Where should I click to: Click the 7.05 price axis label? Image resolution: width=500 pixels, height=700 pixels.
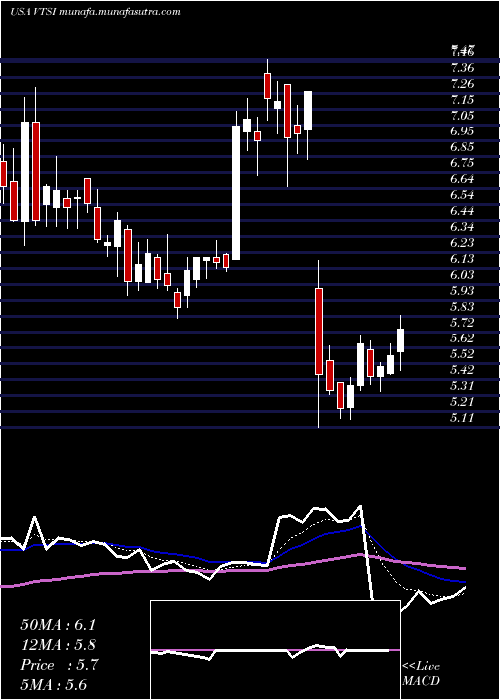pyautogui.click(x=462, y=116)
